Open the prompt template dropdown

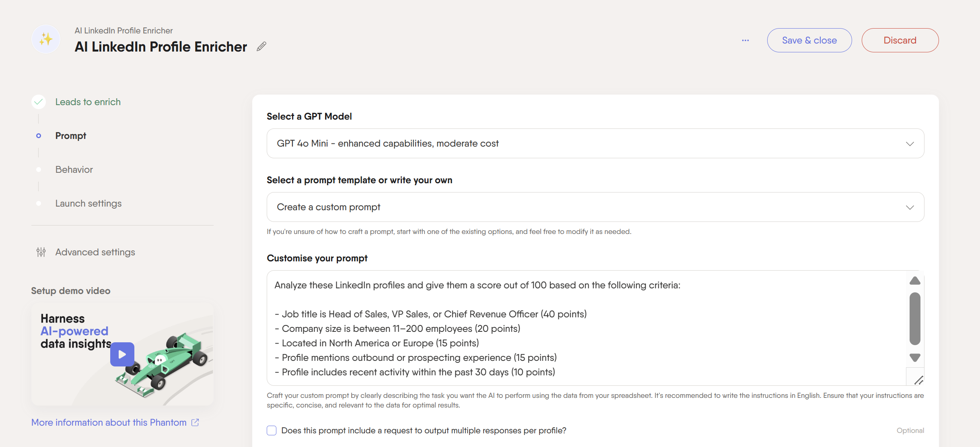pos(595,207)
